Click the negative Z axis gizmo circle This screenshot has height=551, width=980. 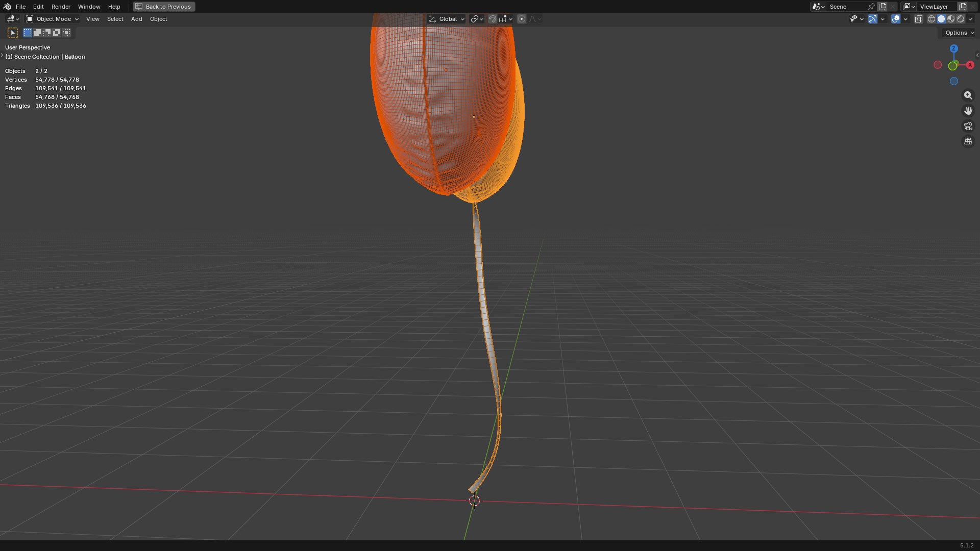(x=953, y=81)
